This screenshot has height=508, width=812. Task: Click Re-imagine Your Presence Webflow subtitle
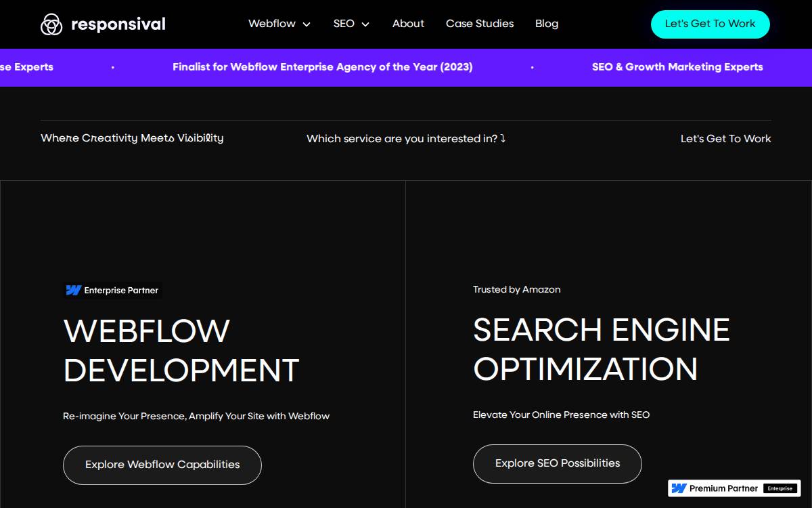[x=196, y=416]
